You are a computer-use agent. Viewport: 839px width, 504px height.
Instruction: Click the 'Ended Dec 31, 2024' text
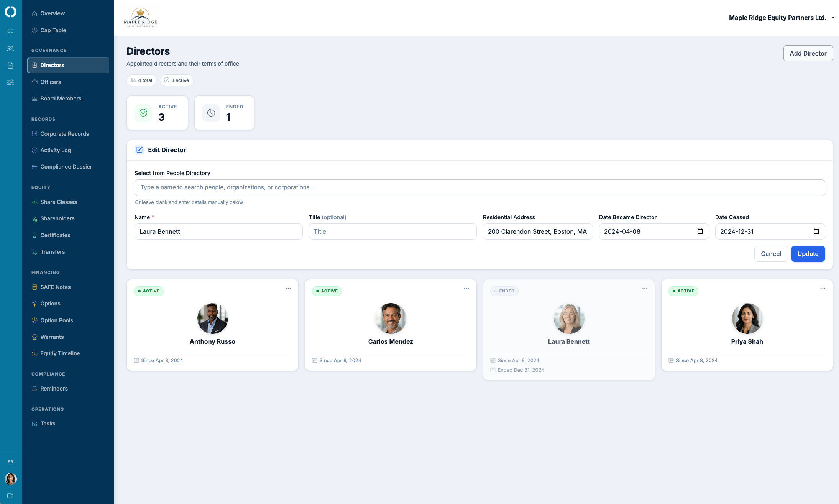[521, 370]
